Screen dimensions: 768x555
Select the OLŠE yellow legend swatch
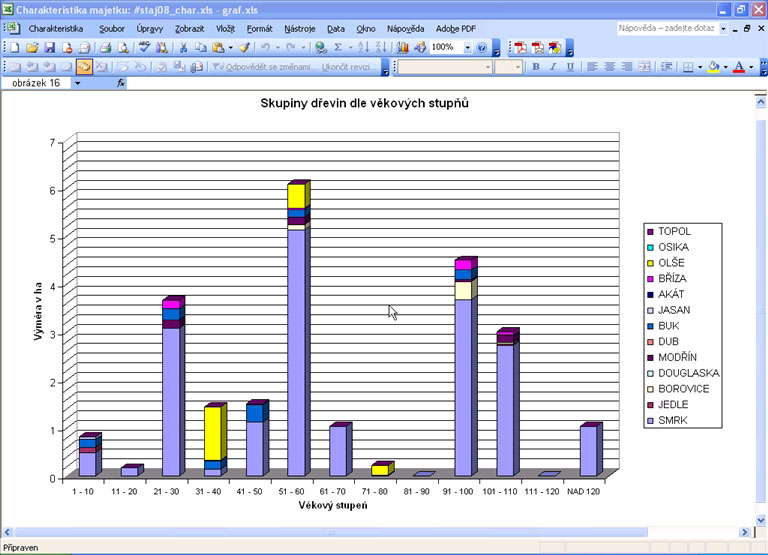pos(649,263)
